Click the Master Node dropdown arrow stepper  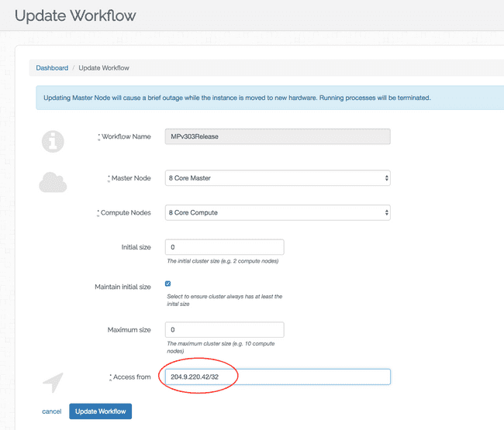pos(386,178)
